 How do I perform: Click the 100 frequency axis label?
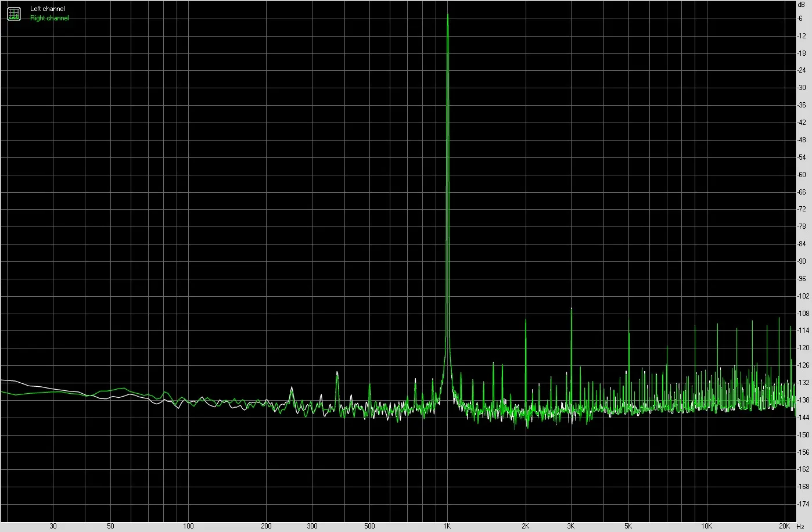click(188, 526)
